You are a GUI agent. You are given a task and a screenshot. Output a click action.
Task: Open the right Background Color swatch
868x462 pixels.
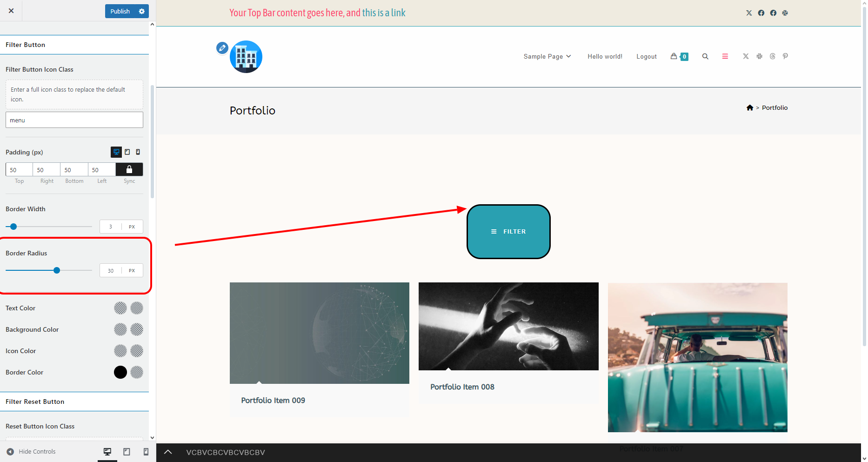(137, 329)
